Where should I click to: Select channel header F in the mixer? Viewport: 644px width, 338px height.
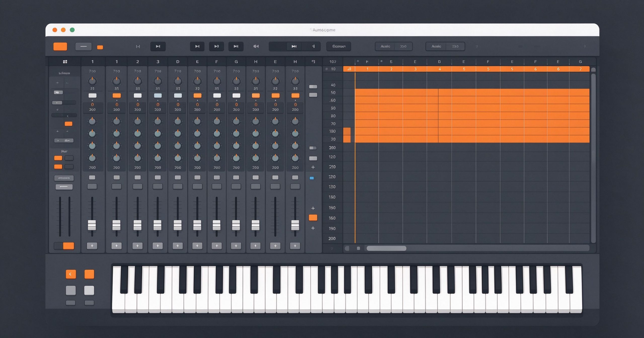(x=217, y=62)
